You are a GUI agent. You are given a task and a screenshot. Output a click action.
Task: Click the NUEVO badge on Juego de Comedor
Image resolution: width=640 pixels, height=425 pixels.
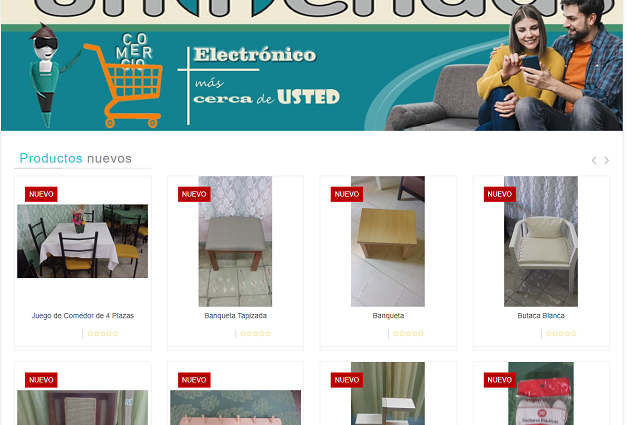pyautogui.click(x=41, y=194)
